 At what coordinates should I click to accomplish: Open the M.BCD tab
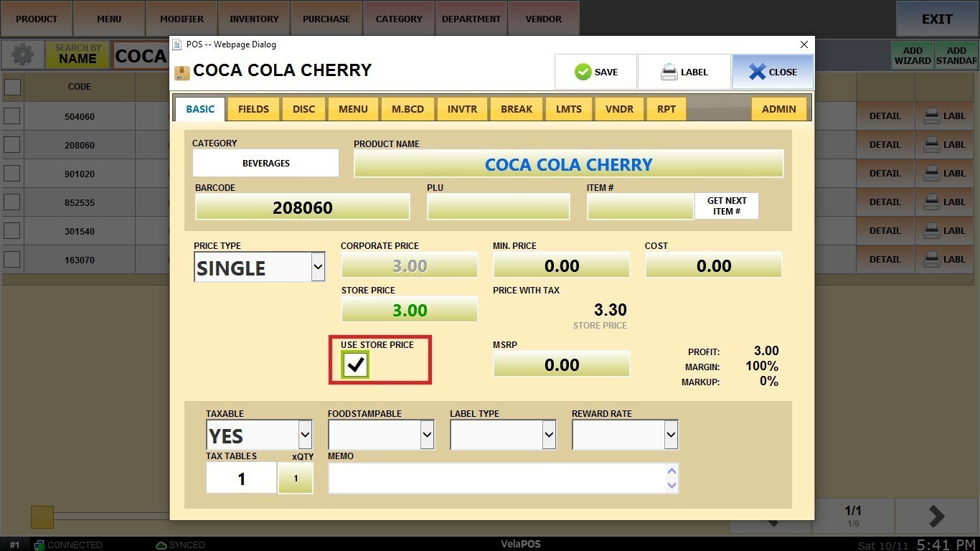(x=407, y=109)
